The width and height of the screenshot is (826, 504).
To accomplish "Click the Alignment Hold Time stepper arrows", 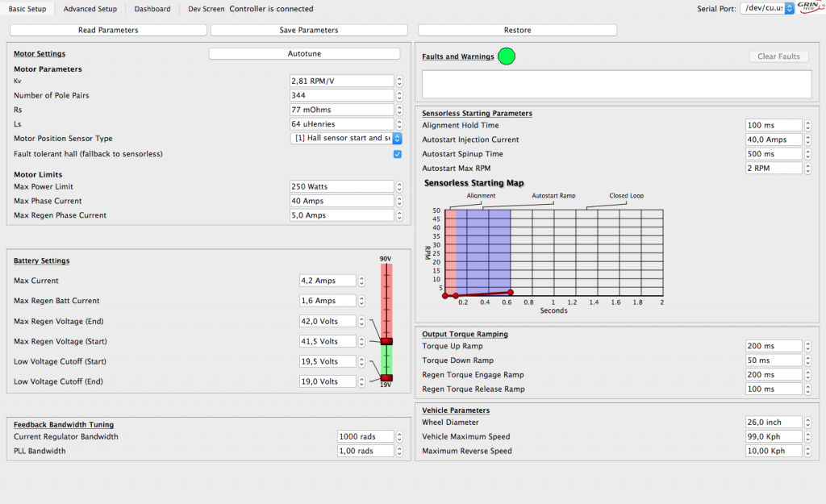I will coord(808,125).
